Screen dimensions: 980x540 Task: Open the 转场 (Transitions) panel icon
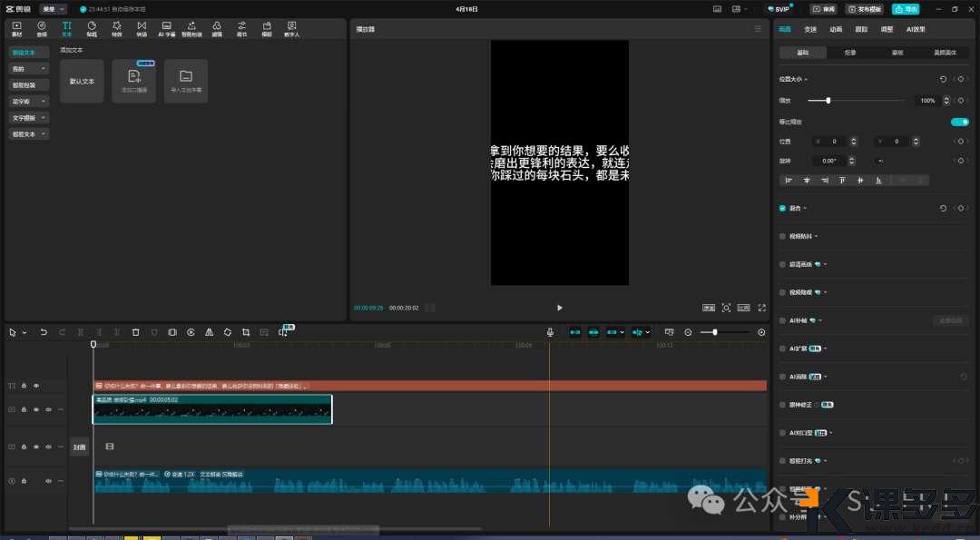141,29
